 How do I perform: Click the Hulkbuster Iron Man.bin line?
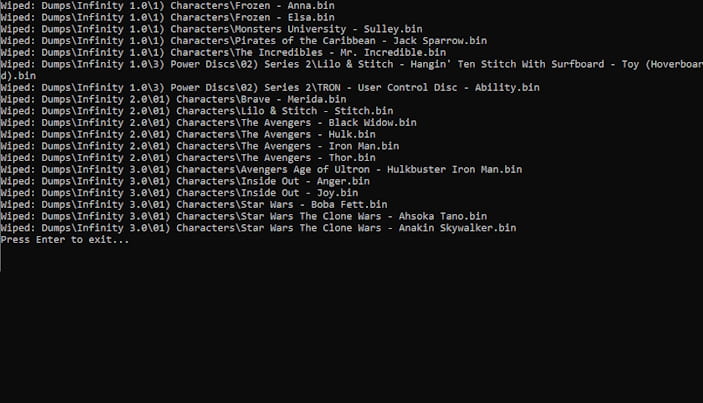261,169
